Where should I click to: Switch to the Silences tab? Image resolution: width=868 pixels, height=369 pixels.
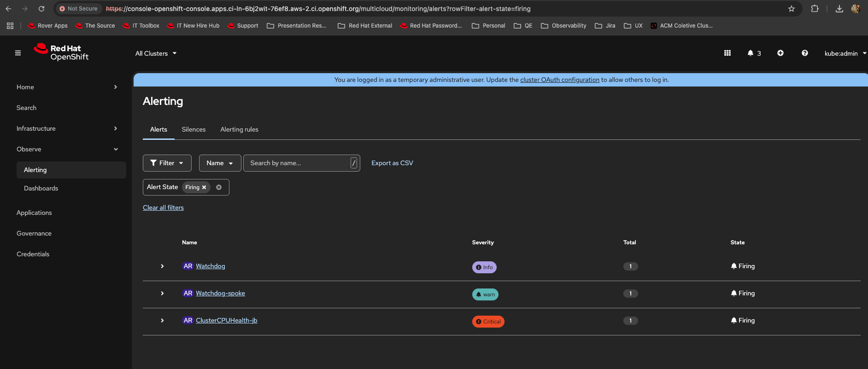[x=194, y=129]
